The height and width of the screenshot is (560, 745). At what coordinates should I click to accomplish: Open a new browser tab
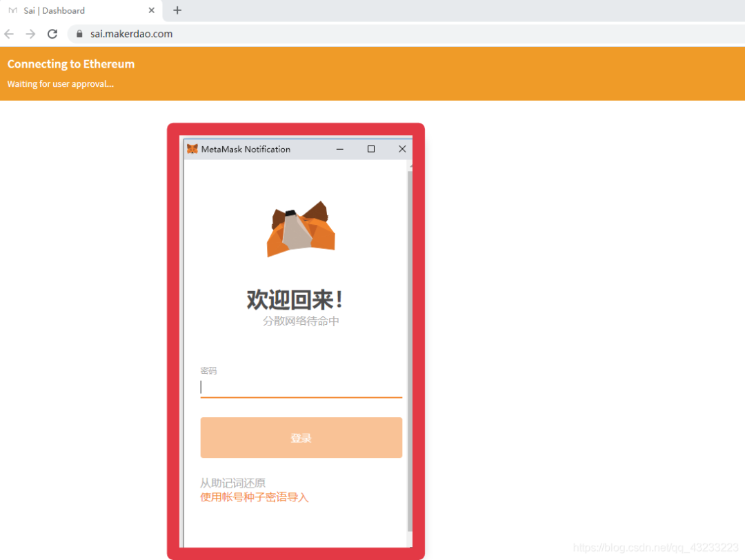click(177, 10)
